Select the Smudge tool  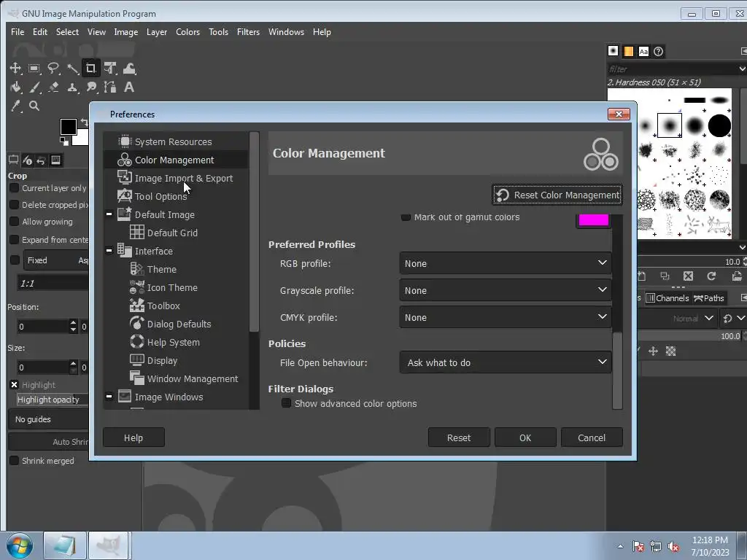point(91,87)
